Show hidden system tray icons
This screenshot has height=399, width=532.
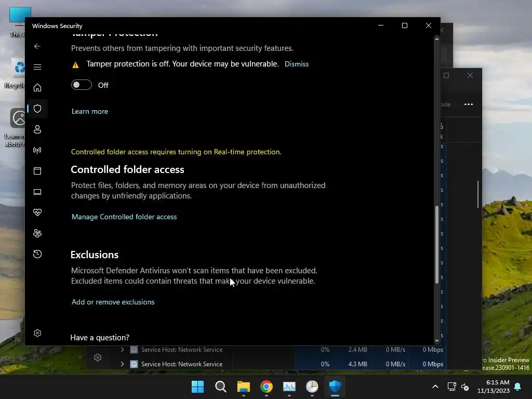coord(435,387)
